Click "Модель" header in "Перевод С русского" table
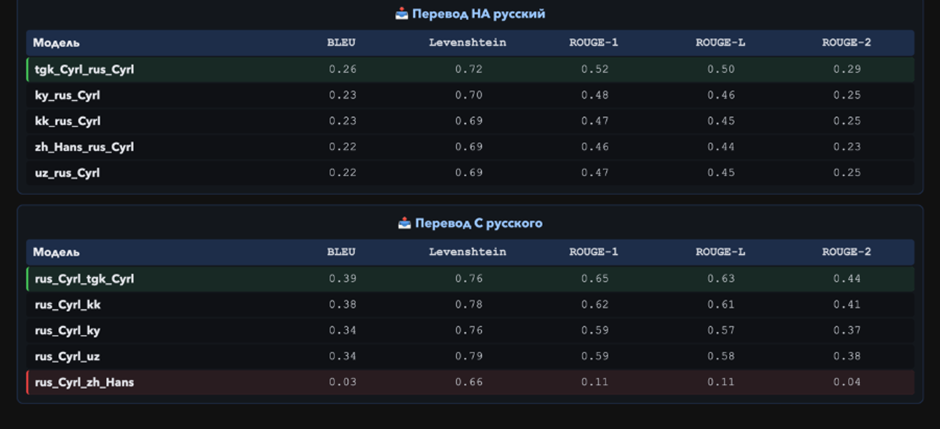 click(56, 252)
